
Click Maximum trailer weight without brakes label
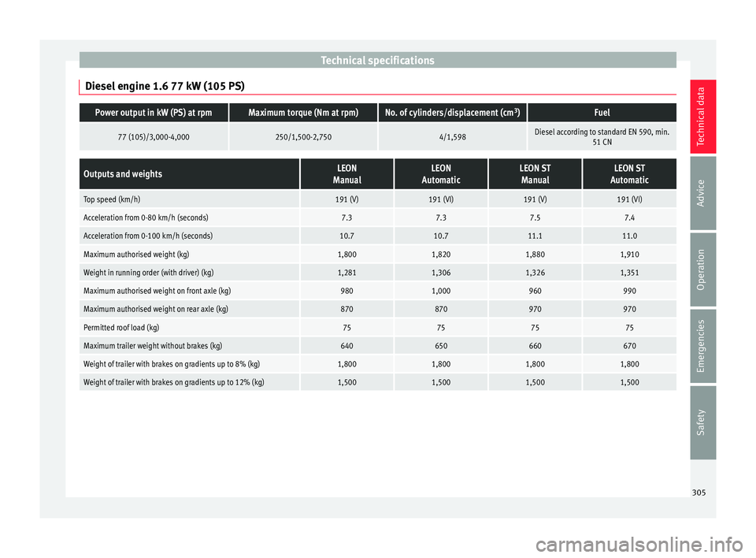click(153, 346)
